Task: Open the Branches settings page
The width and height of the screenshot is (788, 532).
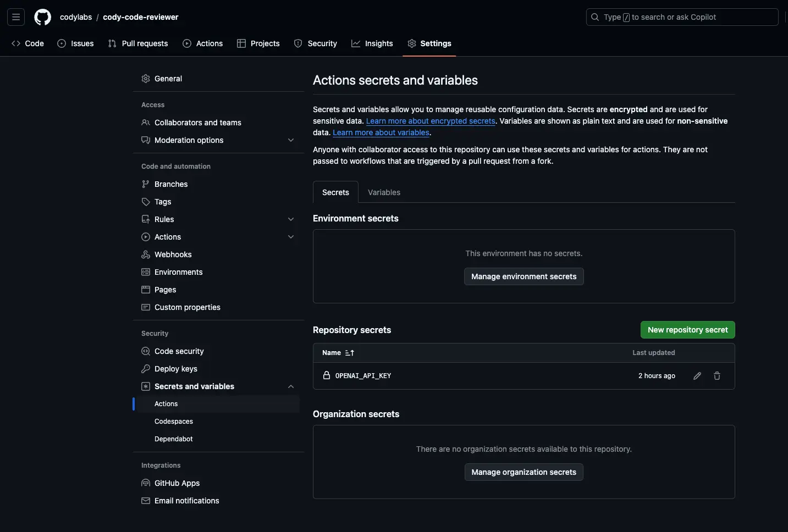Action: coord(170,184)
